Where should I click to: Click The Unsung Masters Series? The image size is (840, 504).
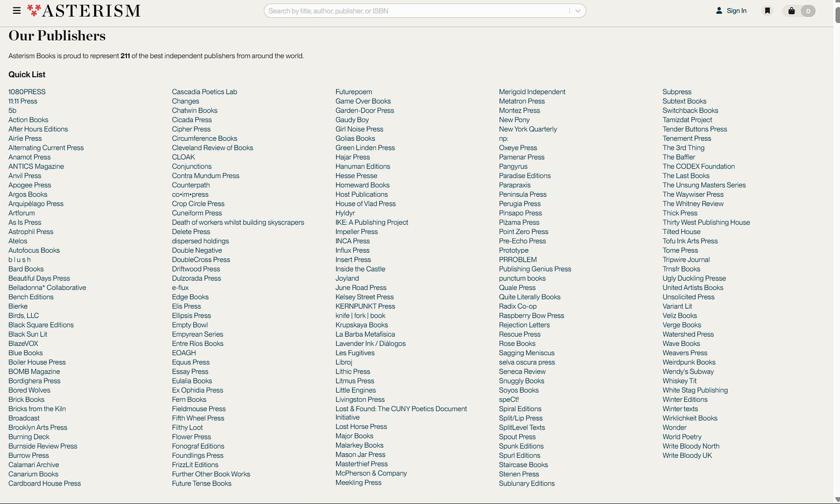[x=704, y=185]
